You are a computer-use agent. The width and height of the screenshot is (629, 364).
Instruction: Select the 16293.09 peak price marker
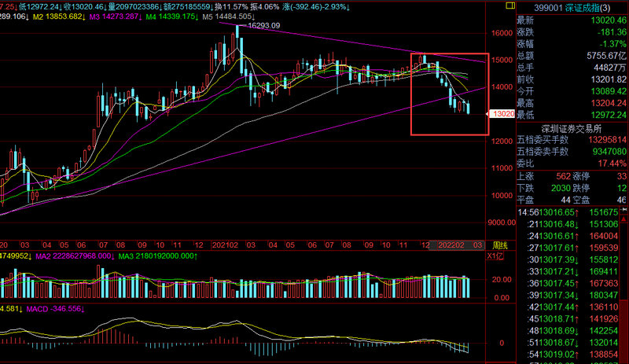pos(263,26)
